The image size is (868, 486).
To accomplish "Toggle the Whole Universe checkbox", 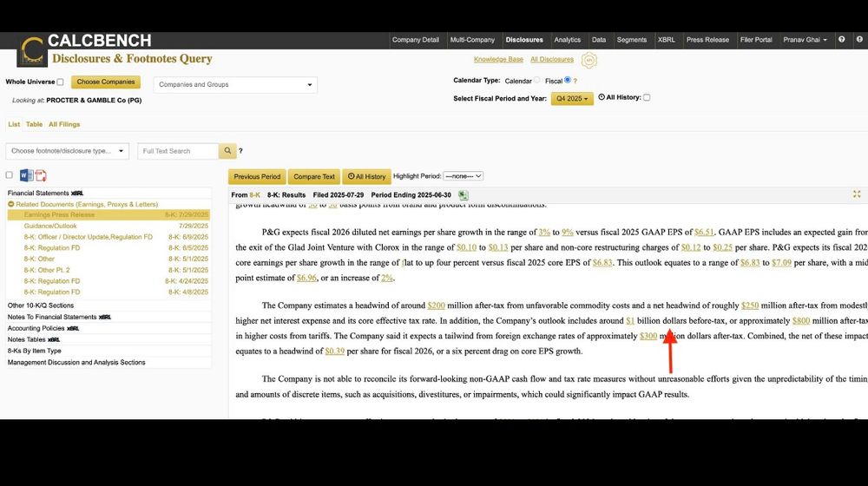I will pyautogui.click(x=60, y=82).
